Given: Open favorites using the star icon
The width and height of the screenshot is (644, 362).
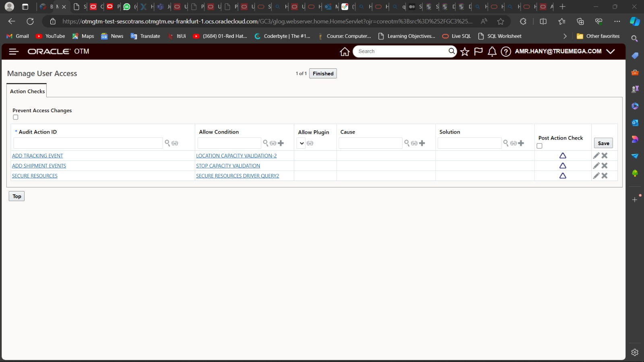Looking at the screenshot, I should pos(465,51).
